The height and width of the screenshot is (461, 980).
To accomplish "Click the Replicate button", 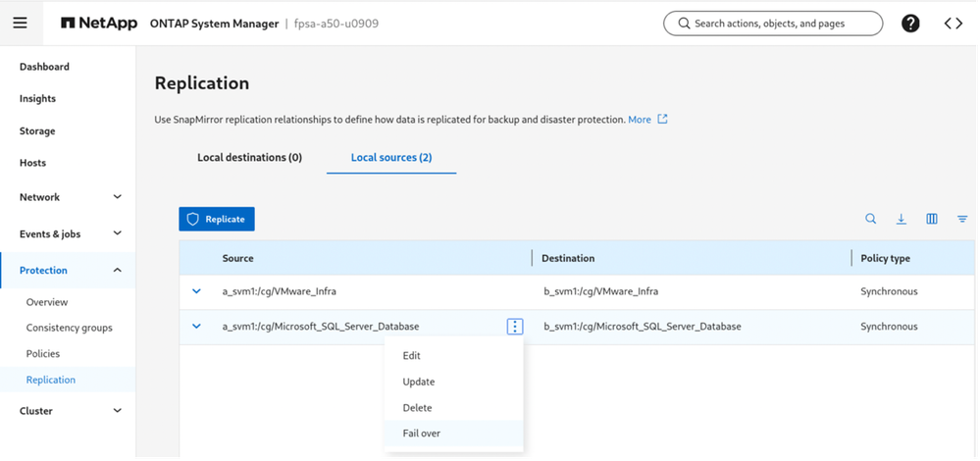I will [x=216, y=219].
